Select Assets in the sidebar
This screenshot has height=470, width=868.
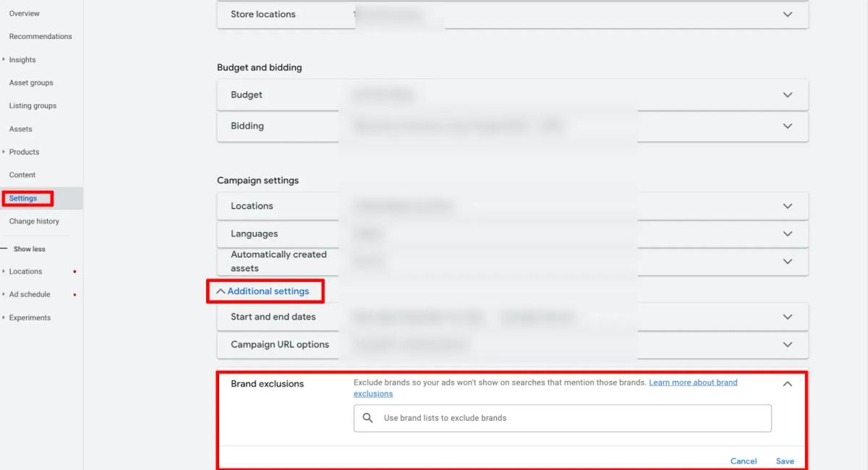pyautogui.click(x=21, y=129)
